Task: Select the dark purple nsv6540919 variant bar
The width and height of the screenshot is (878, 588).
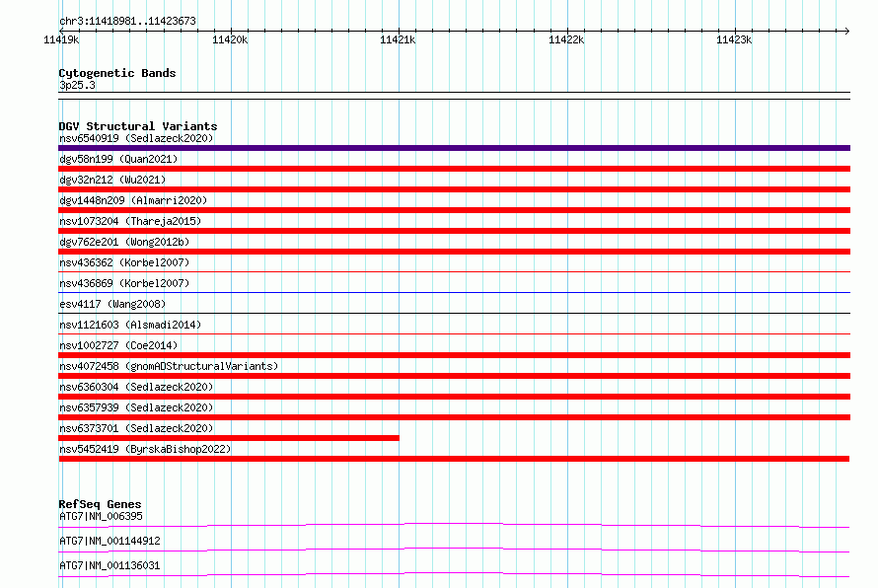Action: click(454, 148)
